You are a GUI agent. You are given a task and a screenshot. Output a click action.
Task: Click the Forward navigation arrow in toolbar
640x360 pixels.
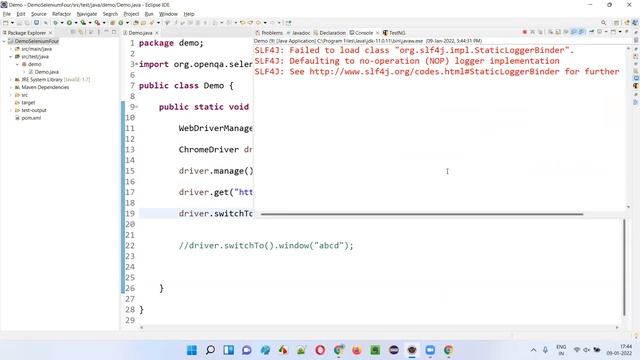click(x=272, y=23)
